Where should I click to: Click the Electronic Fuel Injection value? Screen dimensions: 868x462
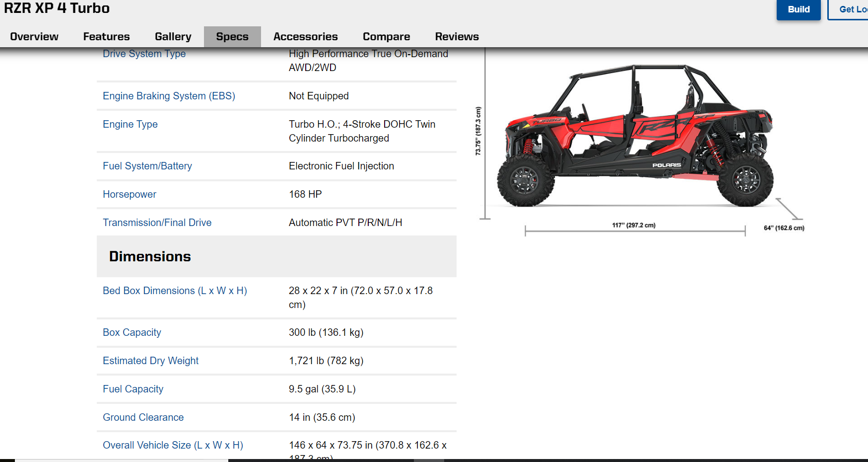pos(341,166)
